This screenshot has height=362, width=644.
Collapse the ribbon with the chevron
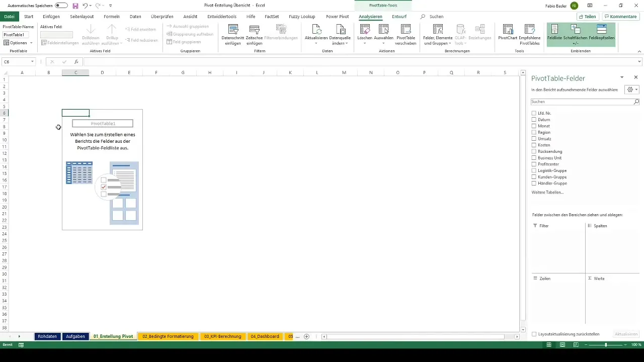pyautogui.click(x=639, y=51)
